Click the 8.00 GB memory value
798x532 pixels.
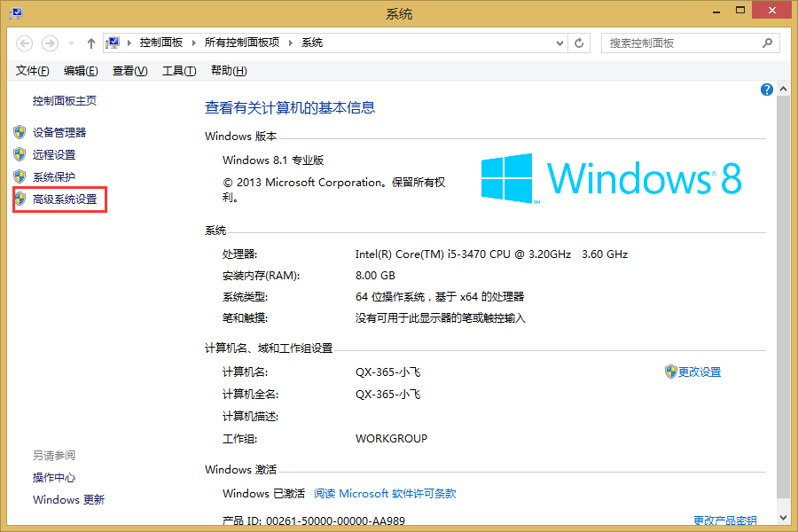(375, 276)
